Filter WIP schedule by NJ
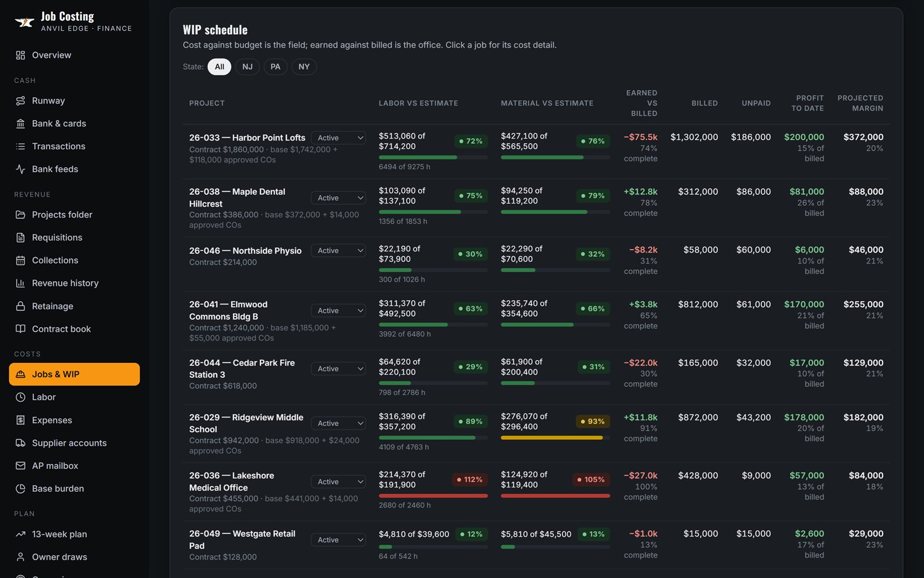Screen dimensions: 924x578 [247, 67]
